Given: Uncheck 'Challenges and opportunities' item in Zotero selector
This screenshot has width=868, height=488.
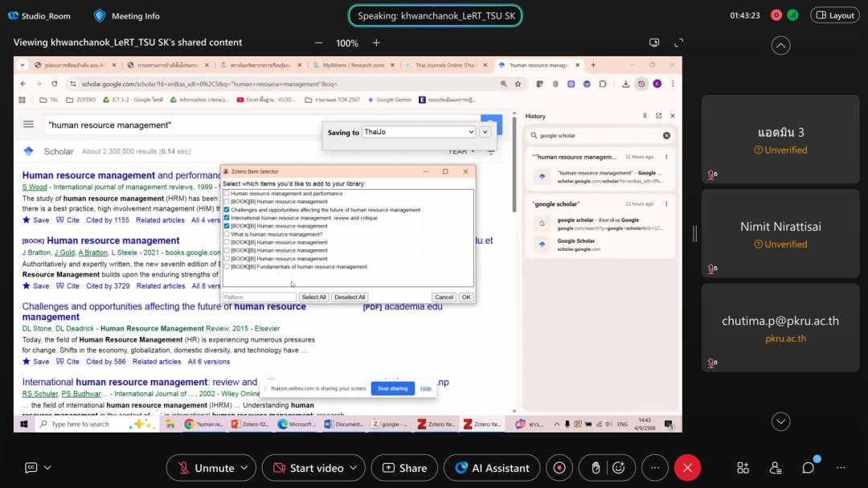Looking at the screenshot, I should coord(227,210).
